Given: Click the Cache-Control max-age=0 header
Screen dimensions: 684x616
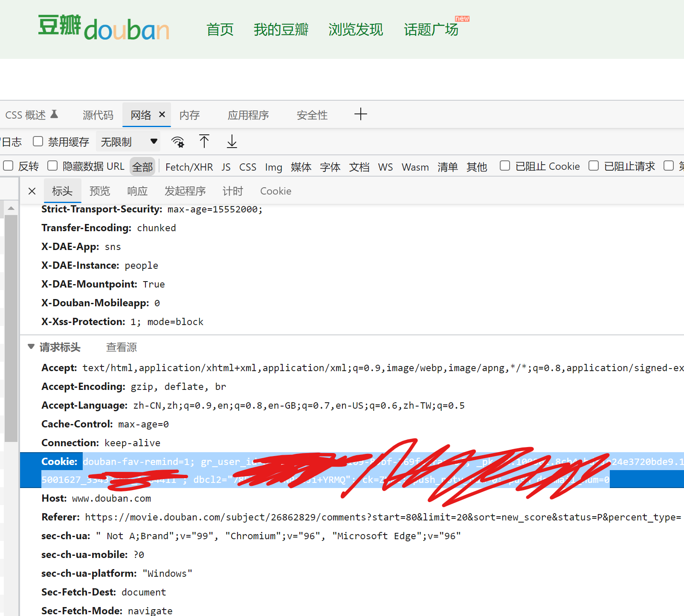Looking at the screenshot, I should click(105, 424).
